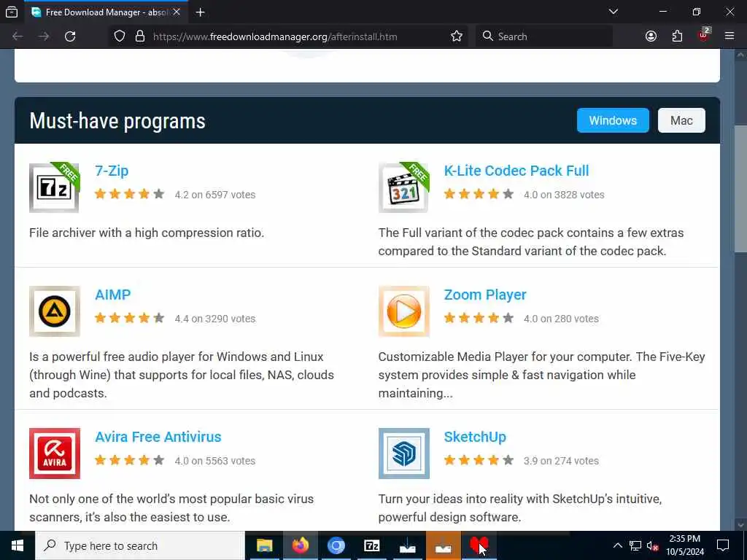Screen dimensions: 747x560
Task: Open the Zoom Player link
Action: click(485, 295)
